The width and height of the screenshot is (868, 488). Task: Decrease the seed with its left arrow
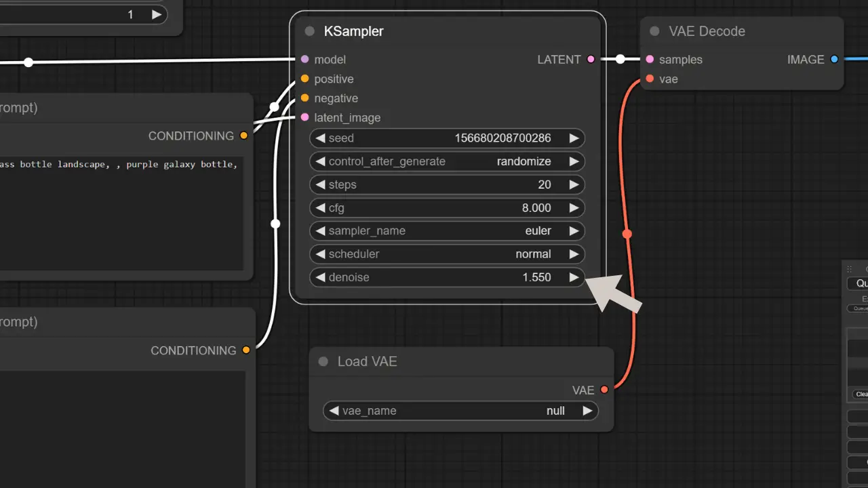(x=320, y=138)
